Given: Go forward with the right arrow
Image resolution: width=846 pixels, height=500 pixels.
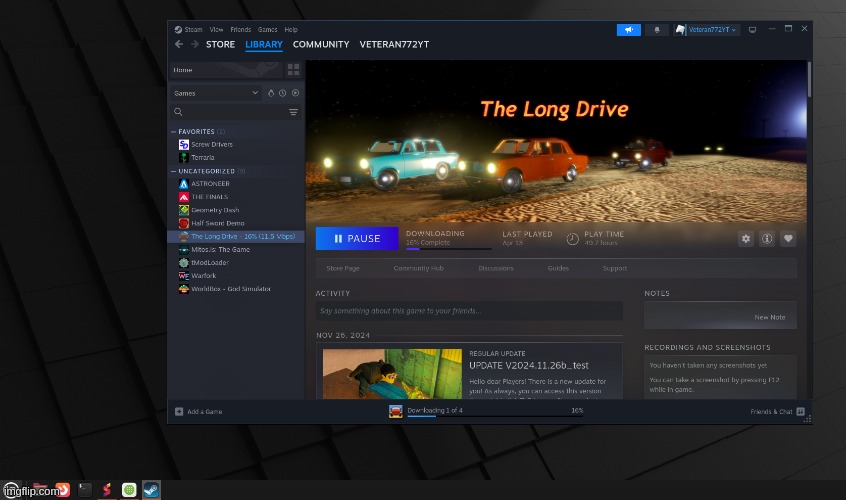Looking at the screenshot, I should coord(194,44).
